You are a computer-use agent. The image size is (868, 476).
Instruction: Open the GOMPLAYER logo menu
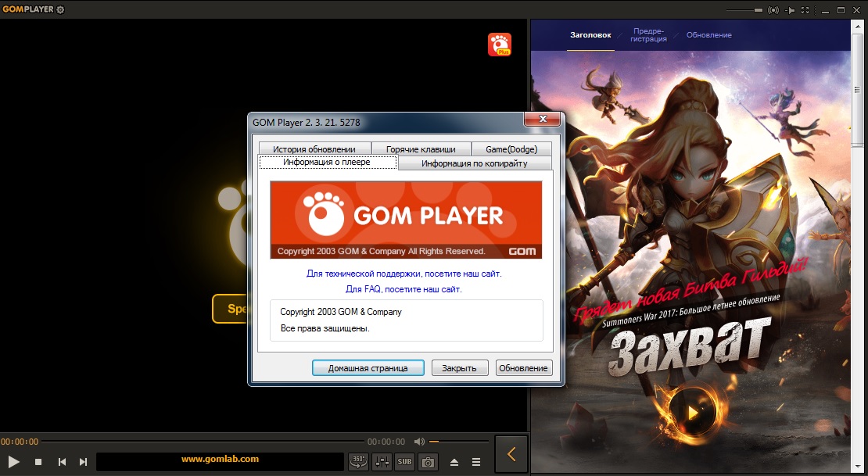[x=27, y=9]
